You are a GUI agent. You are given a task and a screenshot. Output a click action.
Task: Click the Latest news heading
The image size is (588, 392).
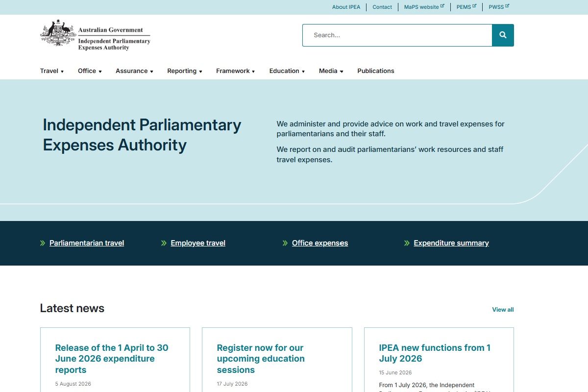pyautogui.click(x=72, y=308)
